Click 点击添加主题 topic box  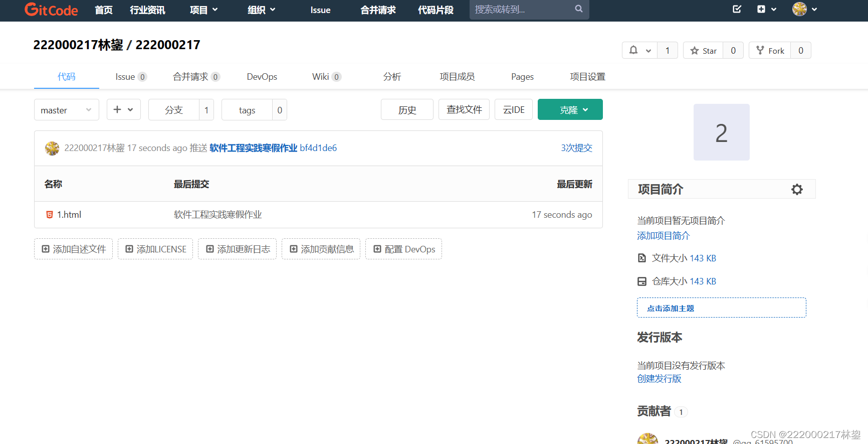click(722, 308)
